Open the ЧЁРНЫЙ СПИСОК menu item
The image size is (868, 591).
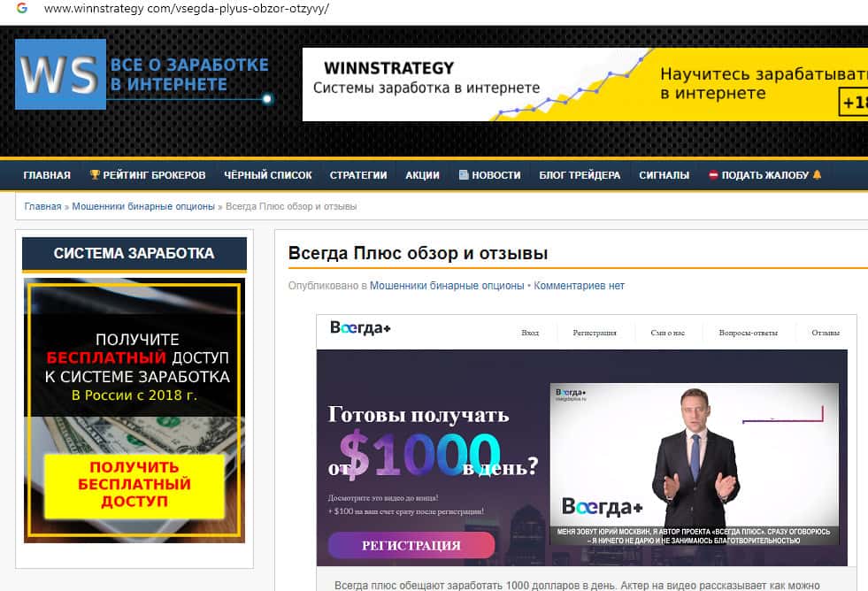pyautogui.click(x=268, y=175)
